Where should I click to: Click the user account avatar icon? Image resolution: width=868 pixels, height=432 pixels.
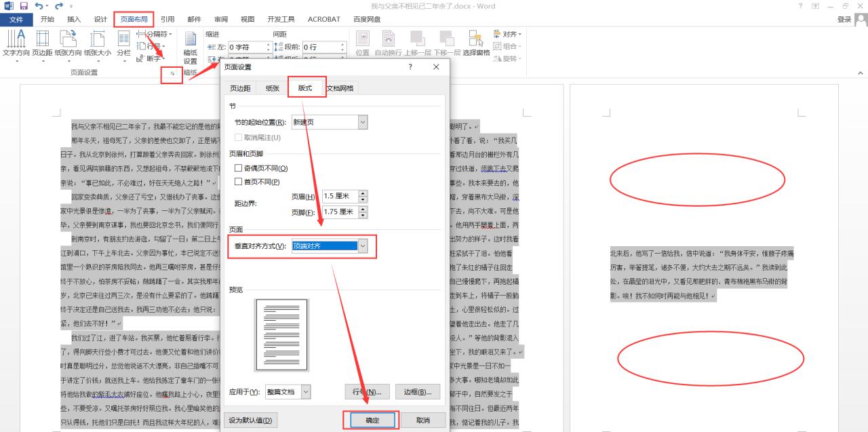[860, 19]
